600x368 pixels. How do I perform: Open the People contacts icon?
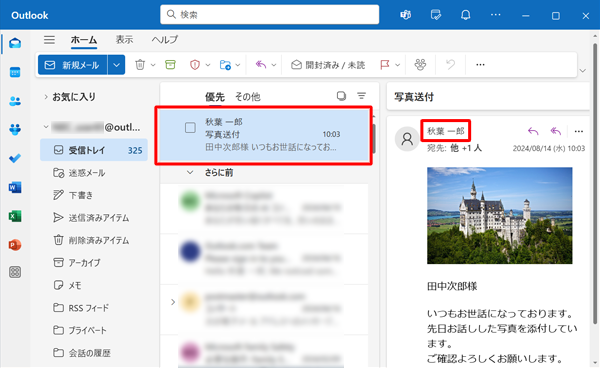(15, 101)
